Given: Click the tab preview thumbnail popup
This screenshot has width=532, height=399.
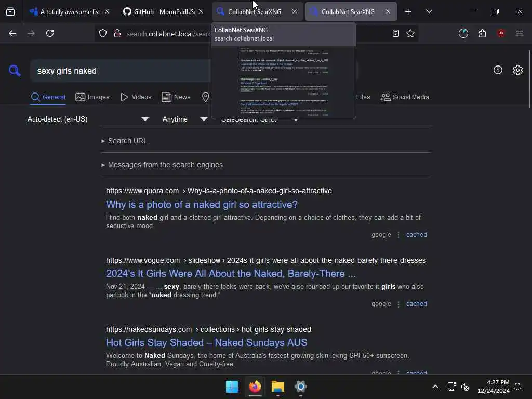Looking at the screenshot, I should tap(284, 83).
